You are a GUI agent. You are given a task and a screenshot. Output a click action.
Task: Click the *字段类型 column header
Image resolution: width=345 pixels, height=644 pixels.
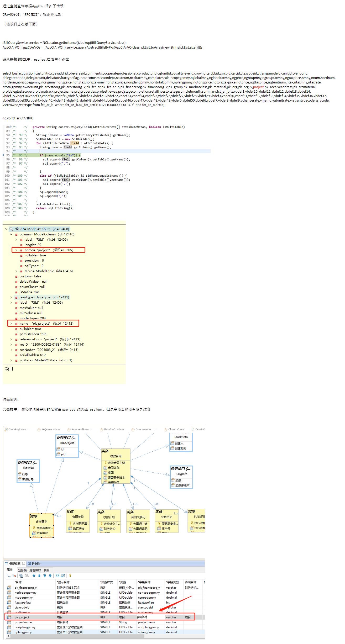point(172,582)
